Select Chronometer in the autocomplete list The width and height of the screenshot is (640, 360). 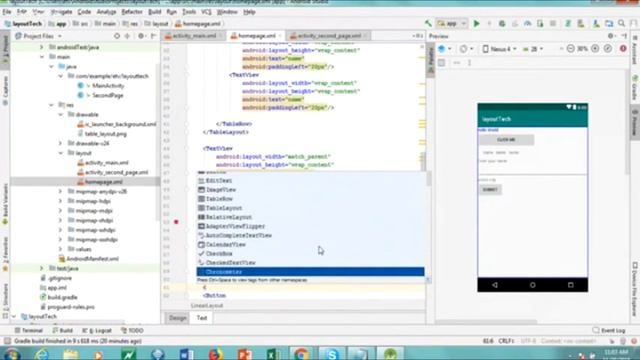[310, 272]
